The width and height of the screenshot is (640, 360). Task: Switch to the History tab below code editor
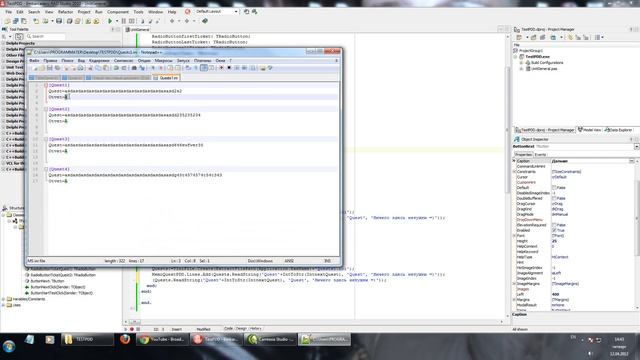click(256, 329)
